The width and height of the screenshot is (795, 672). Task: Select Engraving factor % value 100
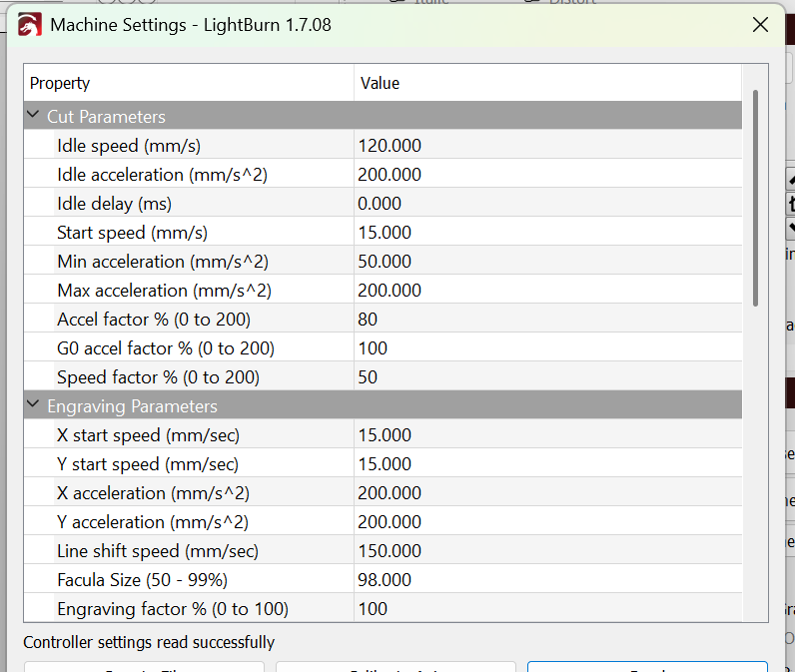click(373, 608)
